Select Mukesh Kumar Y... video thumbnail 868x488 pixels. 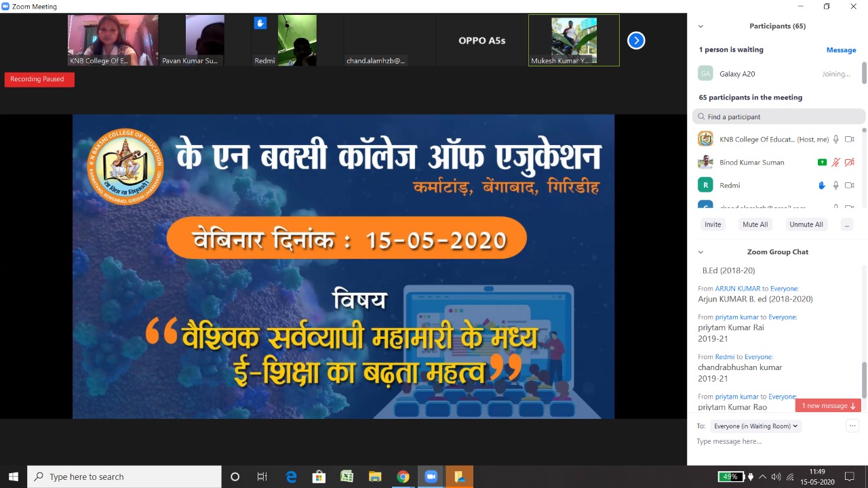(x=574, y=41)
